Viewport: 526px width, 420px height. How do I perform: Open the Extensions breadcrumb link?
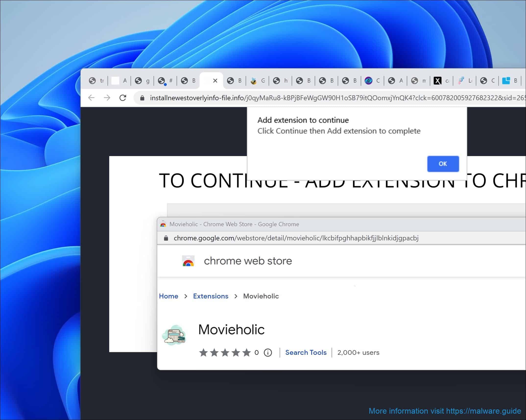pos(211,296)
